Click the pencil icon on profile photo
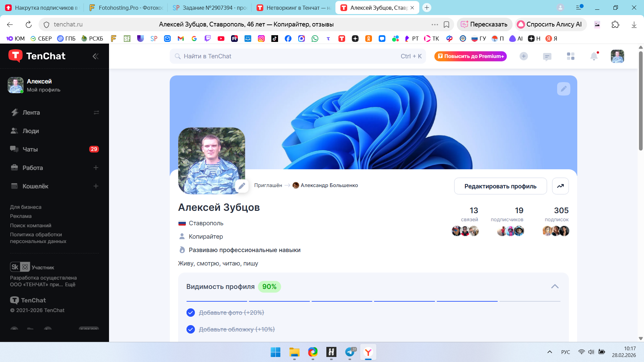This screenshot has width=644, height=362. point(241,186)
